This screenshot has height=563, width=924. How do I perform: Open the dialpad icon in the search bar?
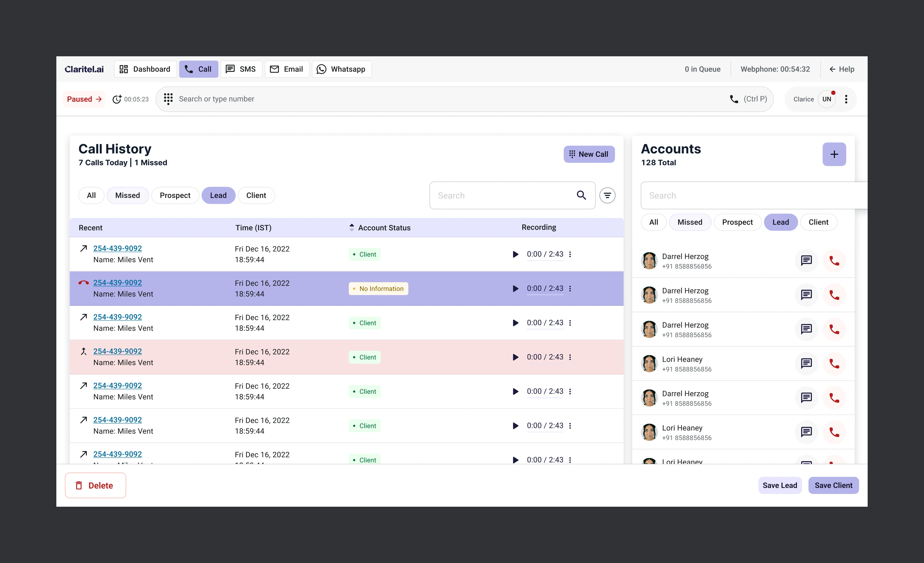(168, 99)
